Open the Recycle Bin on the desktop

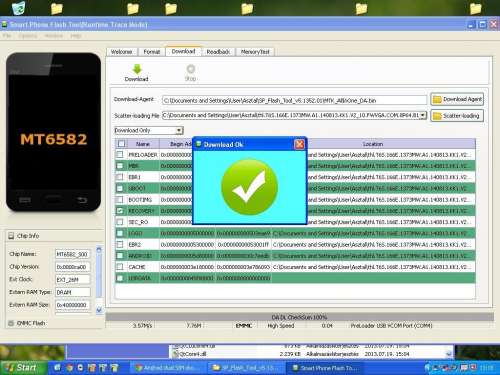coord(19,7)
